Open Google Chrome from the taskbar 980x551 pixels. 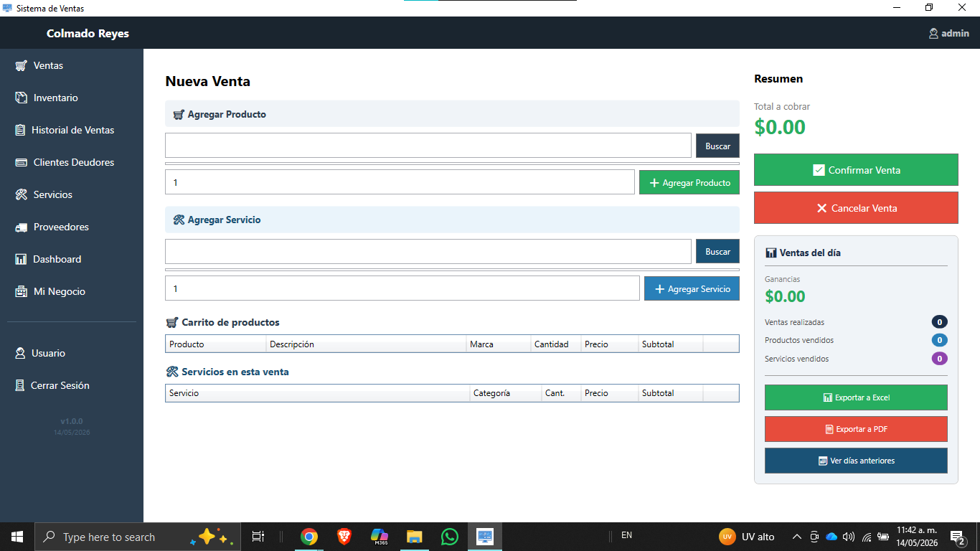pos(309,537)
